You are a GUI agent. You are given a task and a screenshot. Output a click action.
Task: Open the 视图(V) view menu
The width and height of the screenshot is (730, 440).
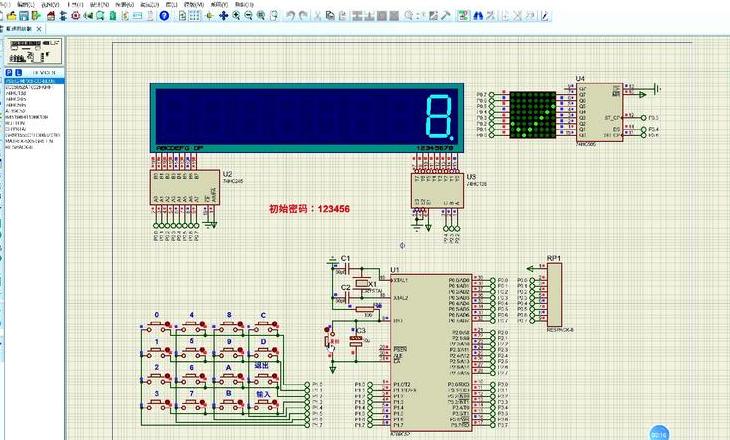(x=50, y=4)
